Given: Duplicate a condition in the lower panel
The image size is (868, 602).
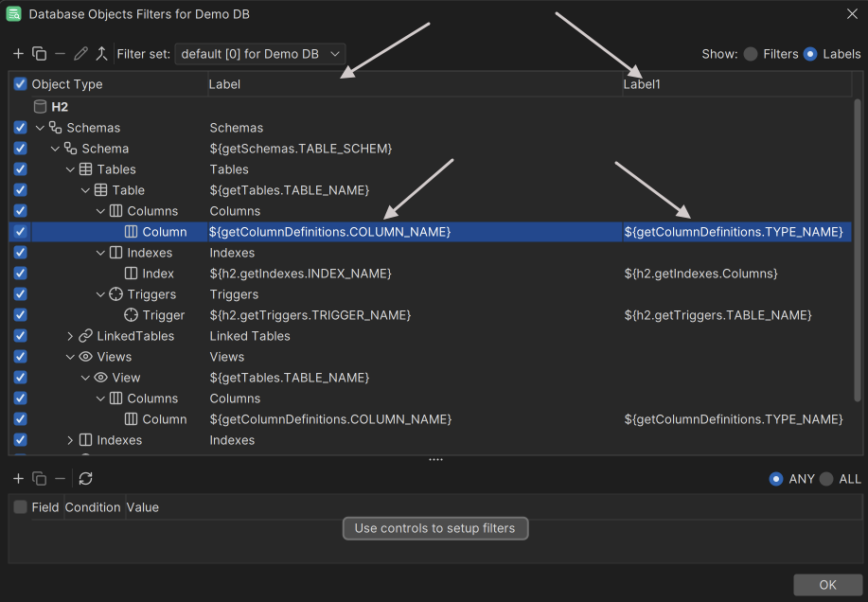Looking at the screenshot, I should click(39, 479).
